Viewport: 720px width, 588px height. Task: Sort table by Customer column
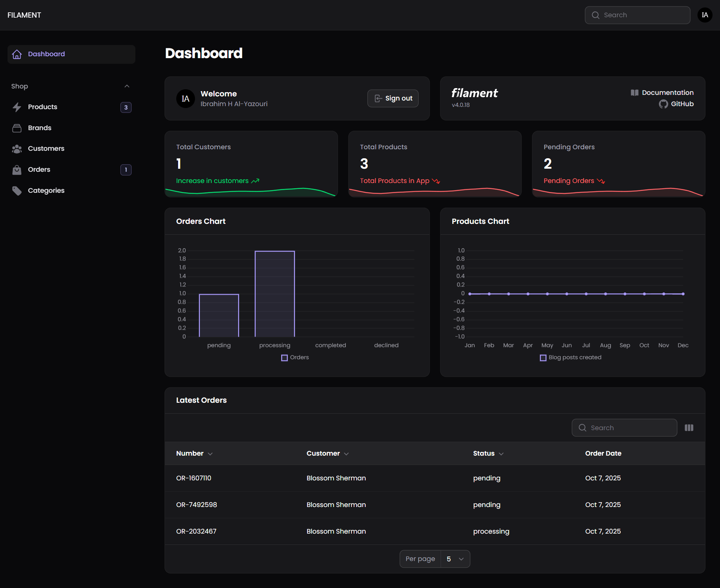pyautogui.click(x=327, y=454)
